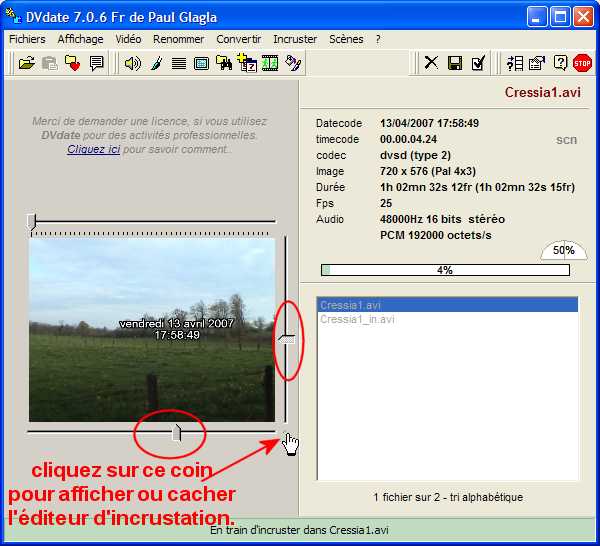Open the Incruster menu
This screenshot has width=600, height=546.
tap(295, 39)
